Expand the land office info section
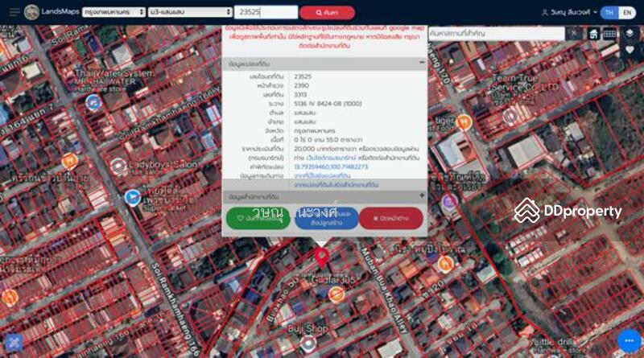 pos(421,196)
